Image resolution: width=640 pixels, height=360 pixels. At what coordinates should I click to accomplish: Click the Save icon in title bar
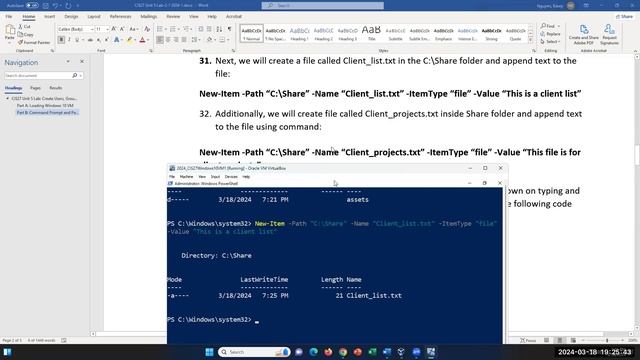[45, 6]
